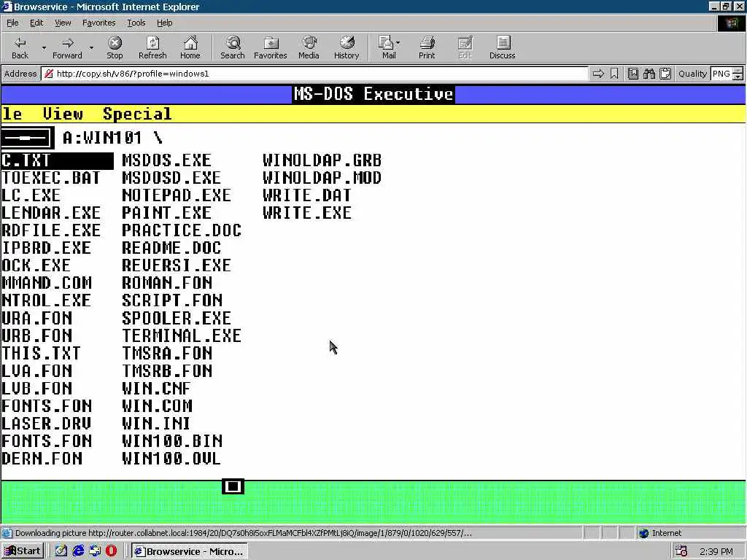Click the Forward arrow toolbar button
Image resolution: width=747 pixels, height=560 pixels.
[67, 47]
